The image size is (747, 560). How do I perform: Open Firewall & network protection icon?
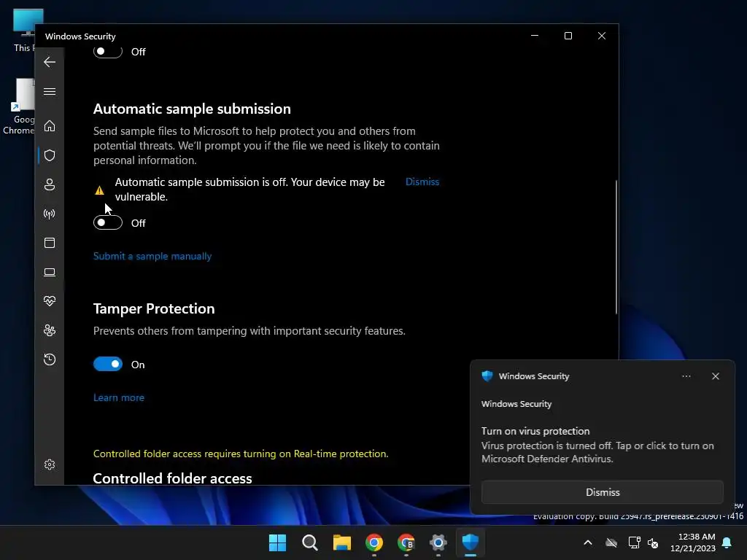[x=50, y=214]
